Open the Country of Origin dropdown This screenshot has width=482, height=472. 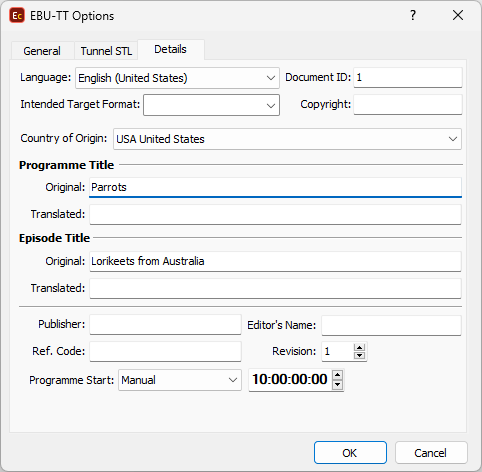287,139
